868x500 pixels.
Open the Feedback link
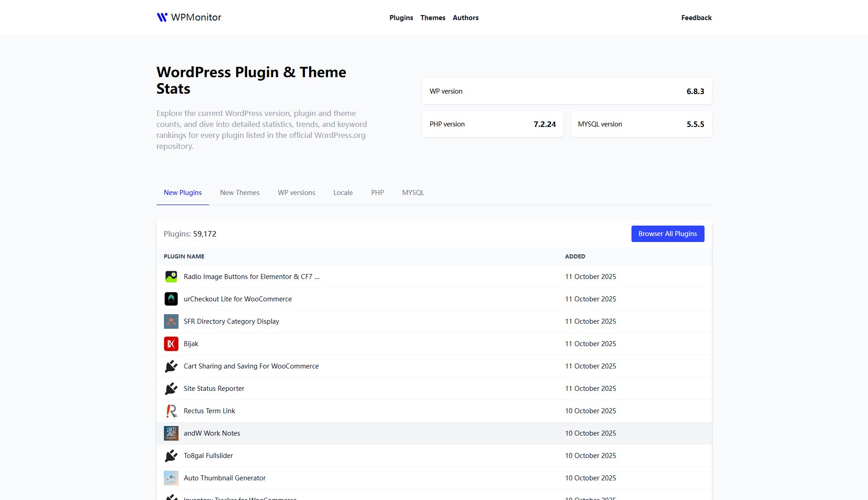click(x=696, y=18)
